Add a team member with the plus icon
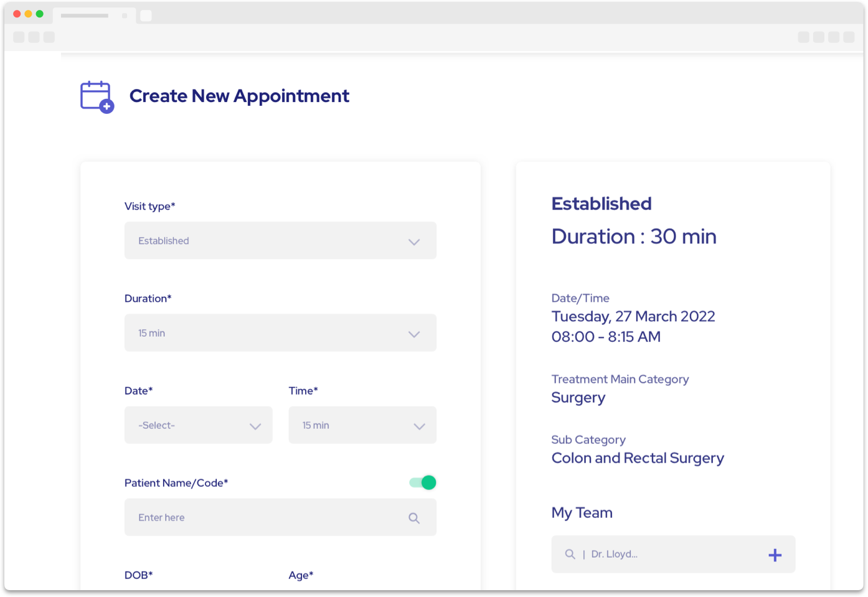The image size is (868, 597). (775, 555)
